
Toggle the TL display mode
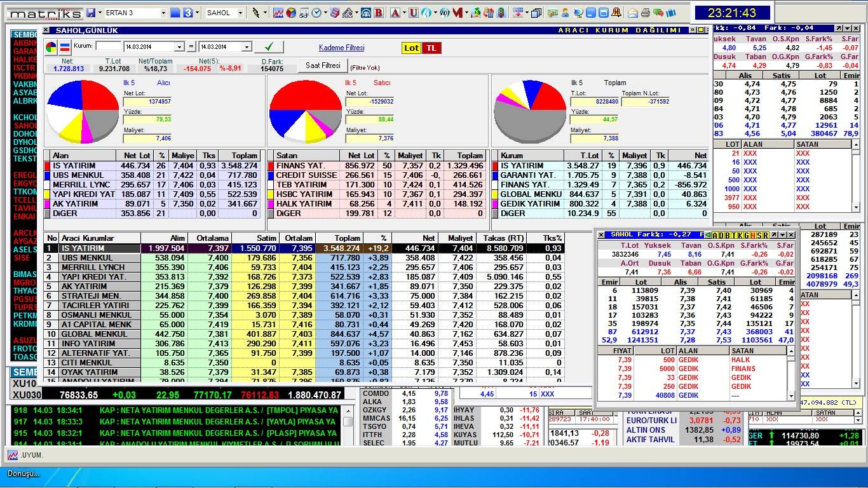[431, 48]
